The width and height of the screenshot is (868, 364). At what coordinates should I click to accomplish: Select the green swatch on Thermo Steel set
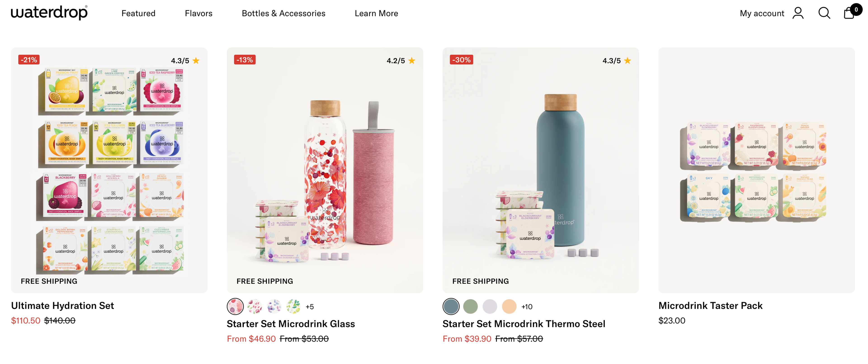click(x=470, y=306)
